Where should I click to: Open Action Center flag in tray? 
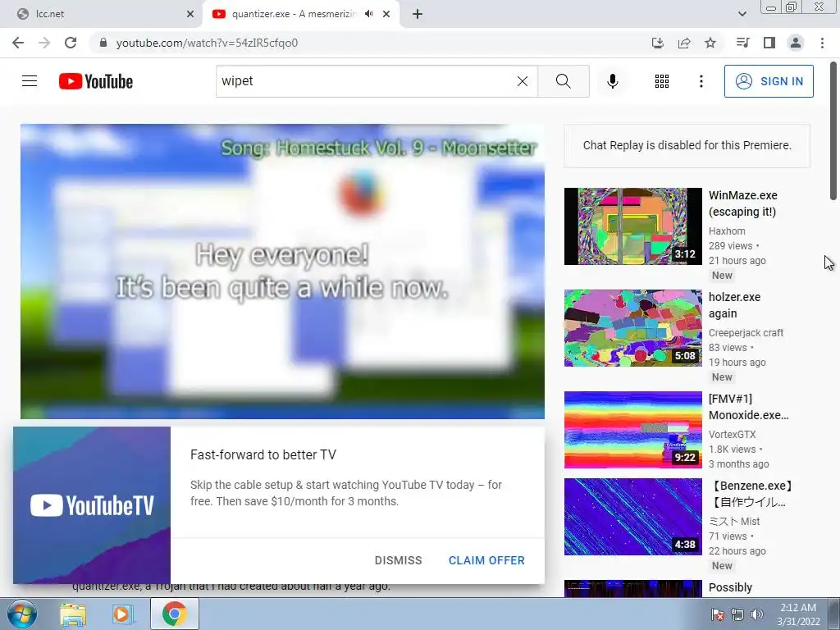[718, 614]
